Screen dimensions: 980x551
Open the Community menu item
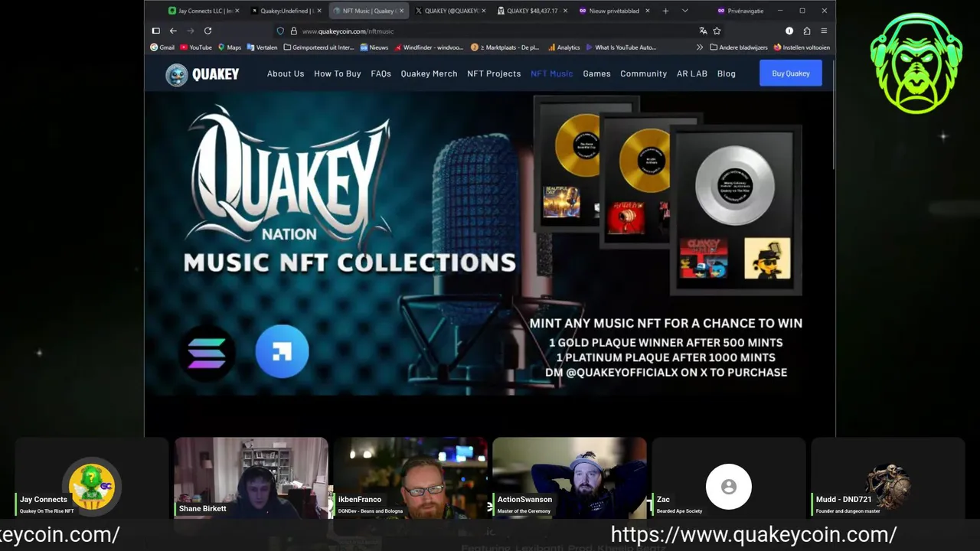[x=643, y=73]
